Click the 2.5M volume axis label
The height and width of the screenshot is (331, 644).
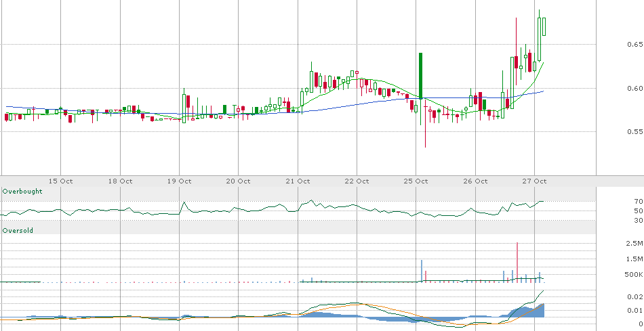(635, 244)
